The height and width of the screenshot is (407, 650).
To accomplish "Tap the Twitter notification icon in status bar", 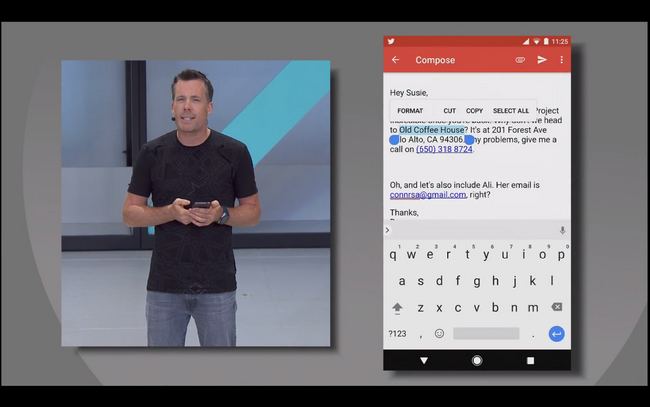I will 390,41.
